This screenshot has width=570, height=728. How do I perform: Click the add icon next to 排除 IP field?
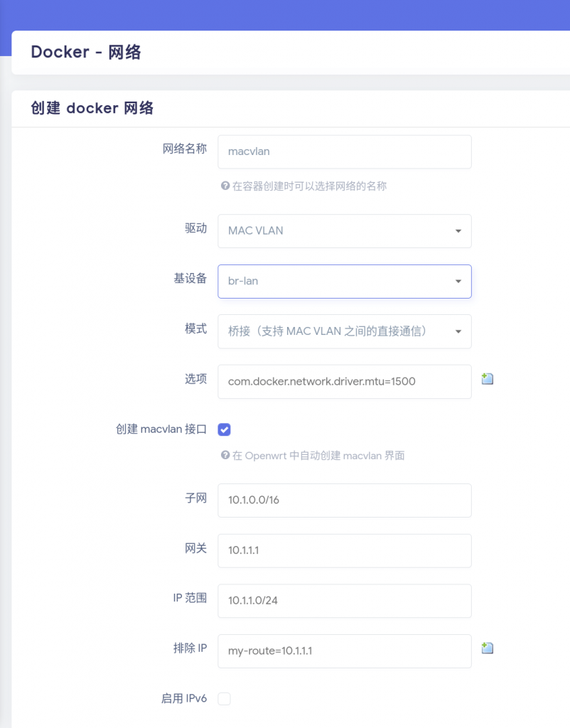point(487,648)
